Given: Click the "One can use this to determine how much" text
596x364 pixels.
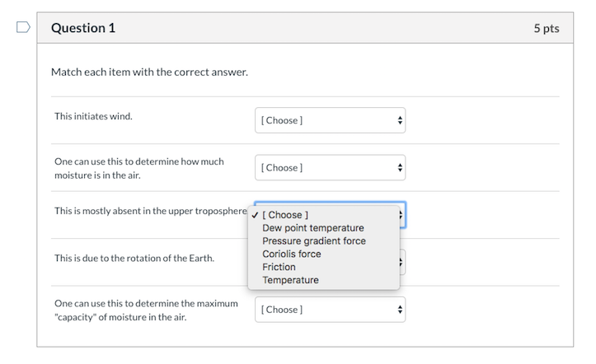Looking at the screenshot, I should 139,161.
